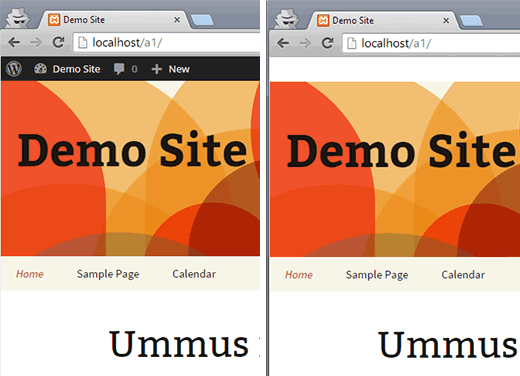Reload the page in right browser window

328,43
